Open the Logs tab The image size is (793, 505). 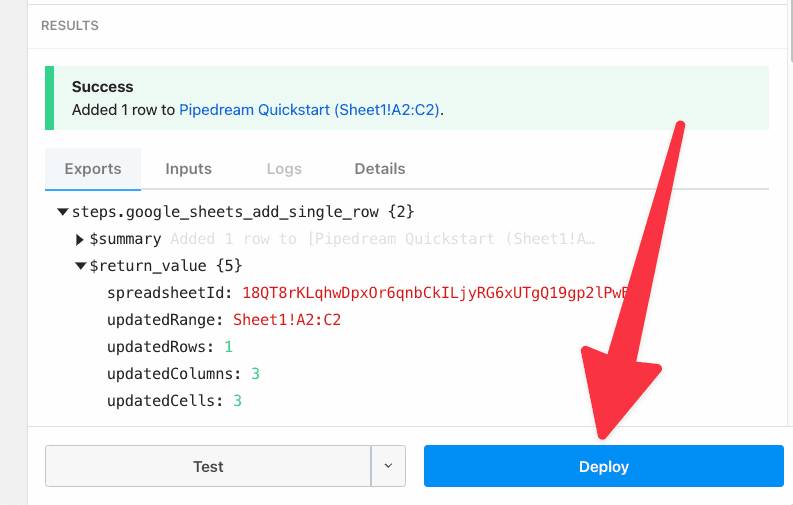click(284, 169)
